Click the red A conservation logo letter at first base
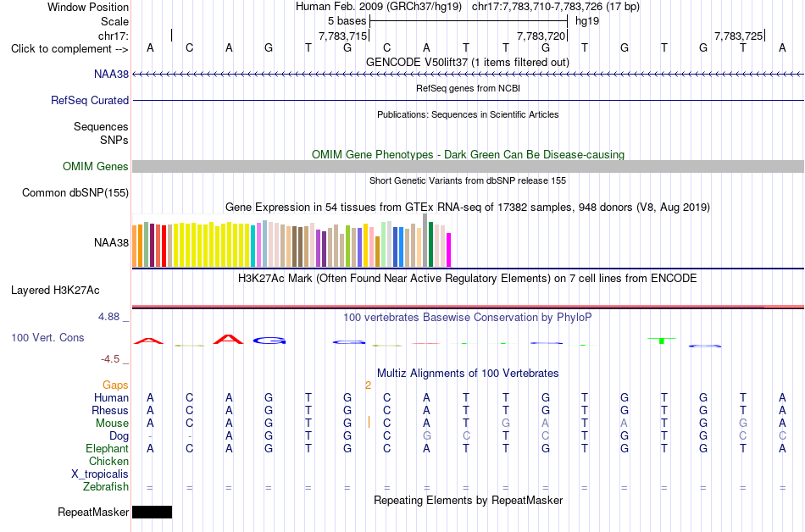 (149, 341)
